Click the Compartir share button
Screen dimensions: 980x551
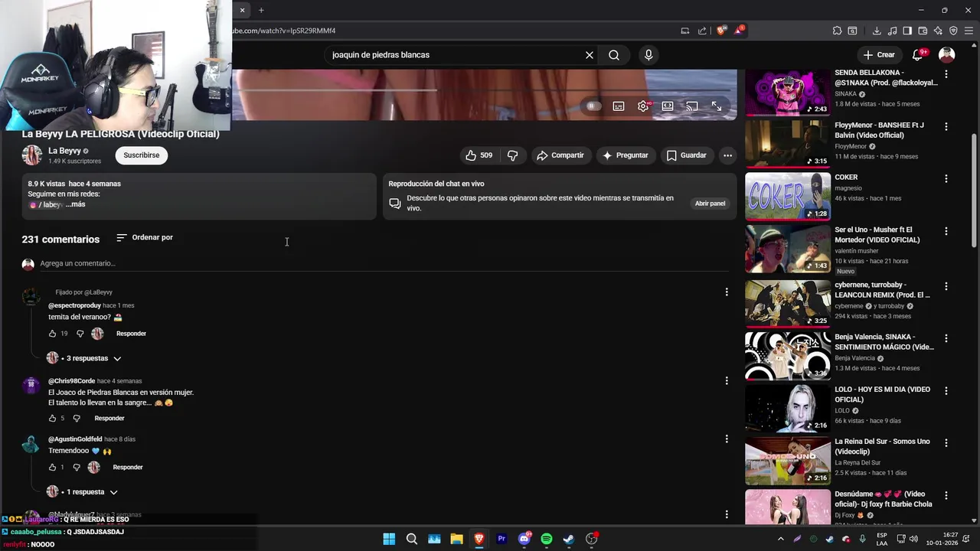[560, 155]
